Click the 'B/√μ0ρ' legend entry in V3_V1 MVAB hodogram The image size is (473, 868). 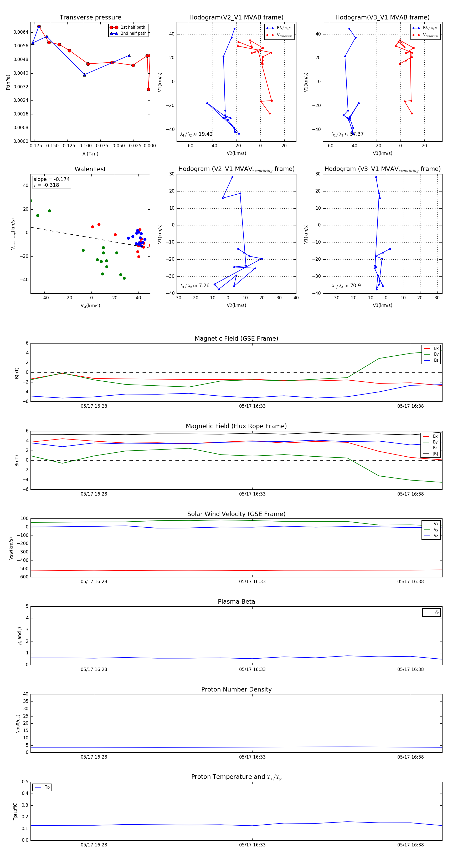click(x=425, y=28)
